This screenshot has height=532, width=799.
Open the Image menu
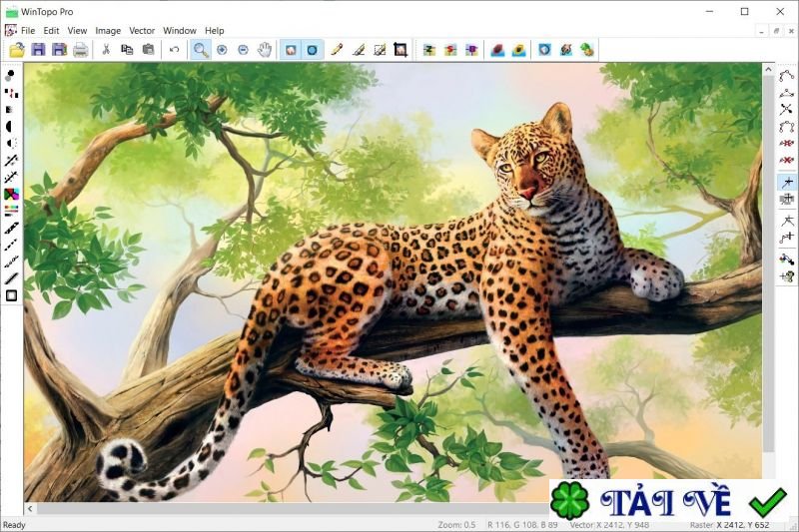coord(108,31)
